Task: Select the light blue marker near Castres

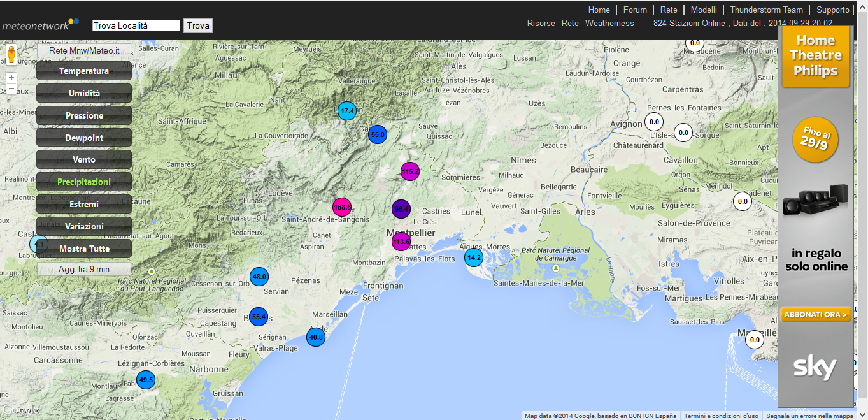Action: coord(39,244)
